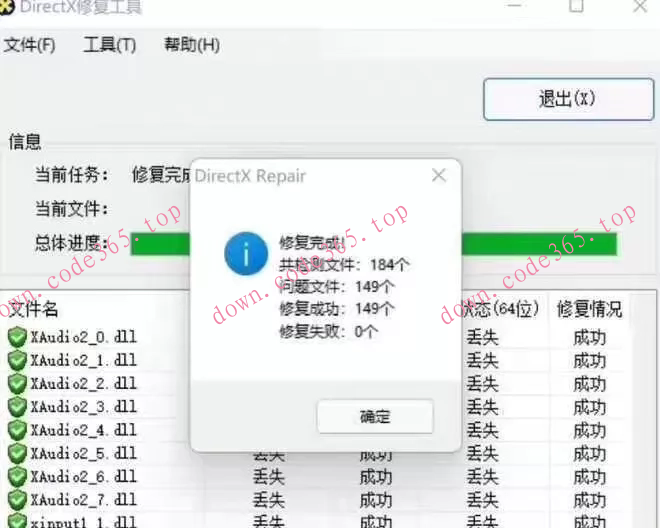The image size is (660, 528).
Task: Select the XAudio2_2.dll file name
Action: click(x=83, y=384)
